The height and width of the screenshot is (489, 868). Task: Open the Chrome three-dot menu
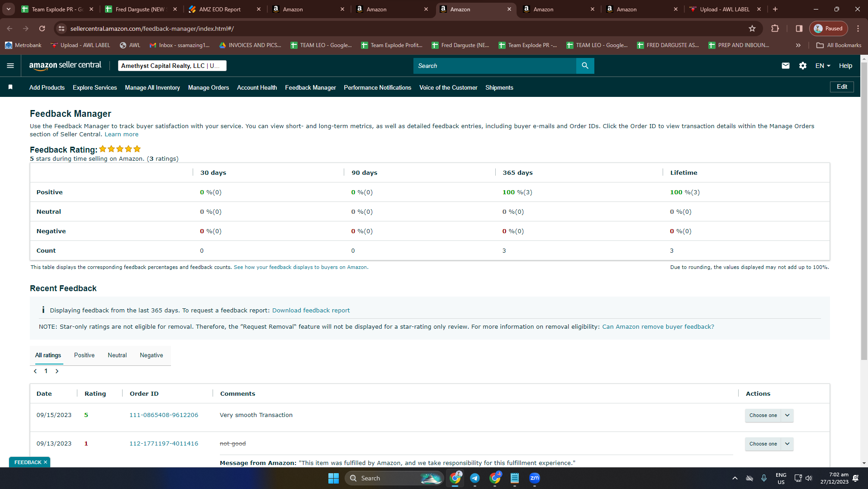click(858, 29)
